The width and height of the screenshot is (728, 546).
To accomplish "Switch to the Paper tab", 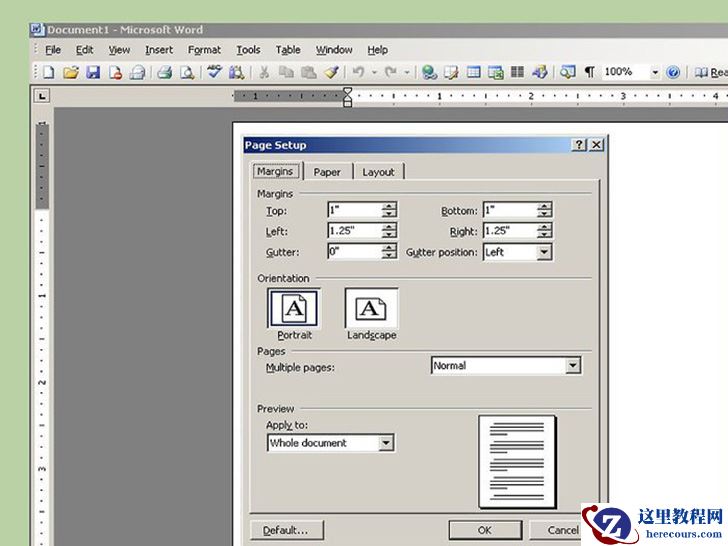I will [x=327, y=172].
